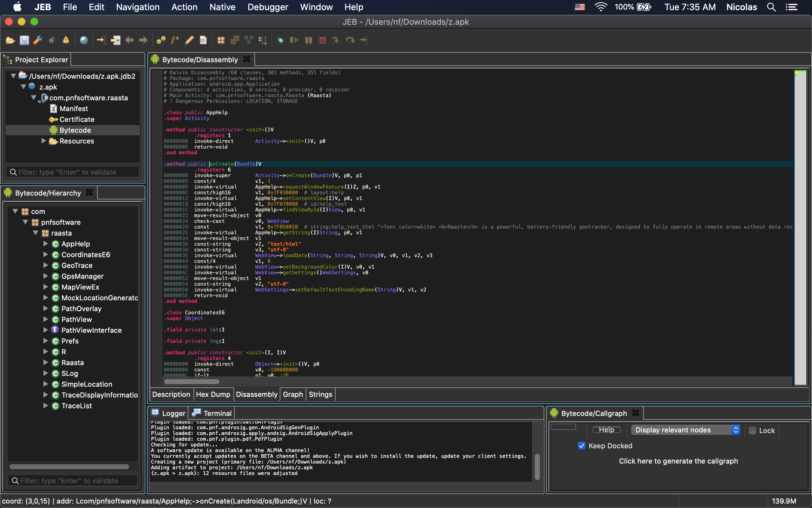Click the Help button in Callgraph panel
The image size is (812, 508).
607,430
